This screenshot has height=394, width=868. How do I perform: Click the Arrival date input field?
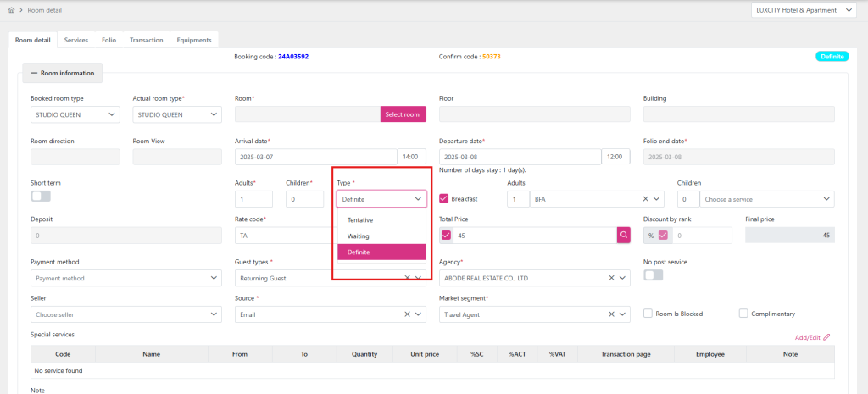point(315,157)
